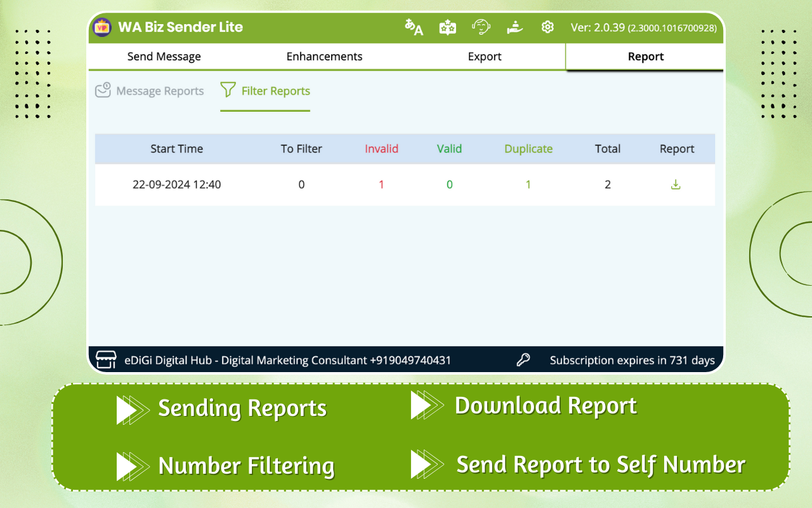
Task: Click the Message Reports envelope icon
Action: point(103,90)
